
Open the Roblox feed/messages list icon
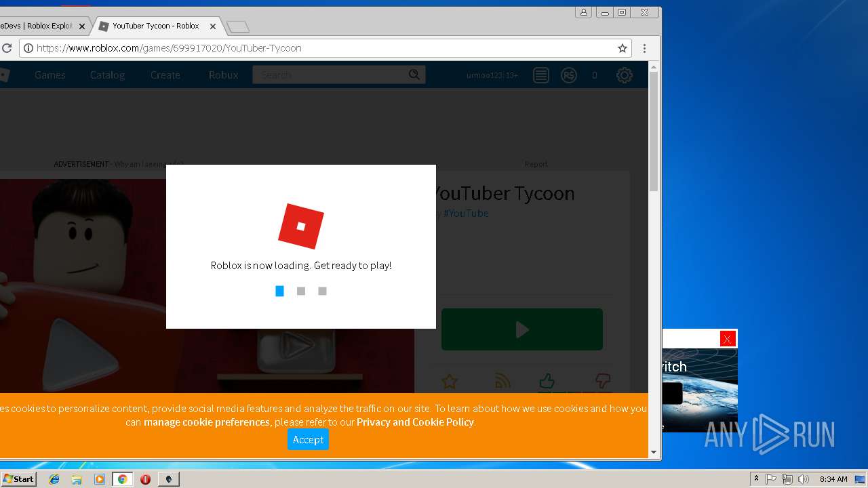point(540,75)
